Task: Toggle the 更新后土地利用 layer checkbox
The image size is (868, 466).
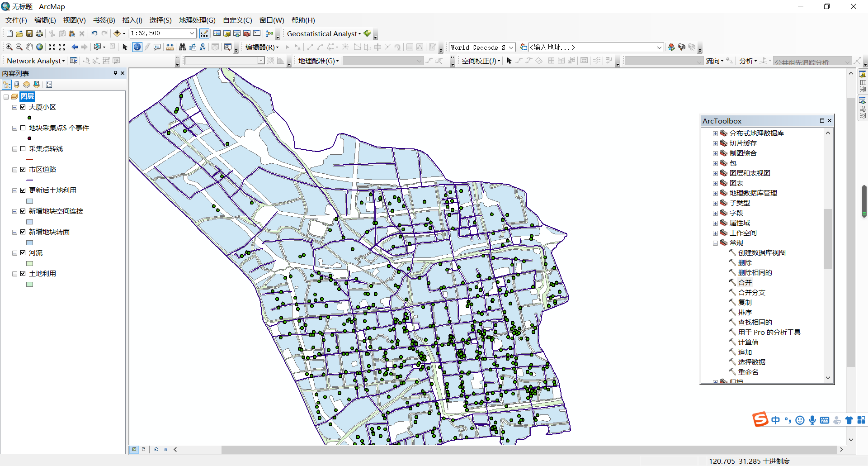Action: pyautogui.click(x=23, y=190)
